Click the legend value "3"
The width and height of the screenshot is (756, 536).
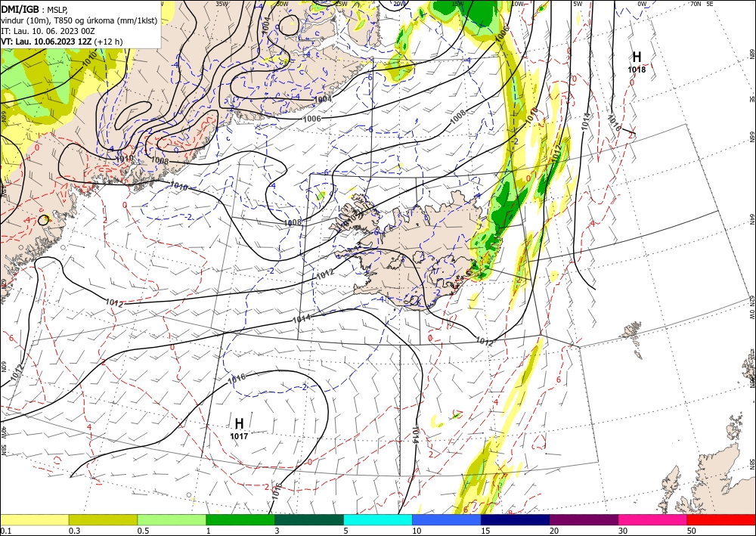(277, 531)
